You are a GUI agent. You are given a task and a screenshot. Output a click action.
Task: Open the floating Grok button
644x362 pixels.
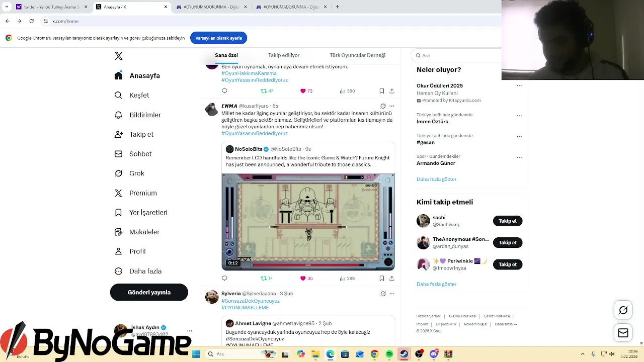(x=623, y=310)
